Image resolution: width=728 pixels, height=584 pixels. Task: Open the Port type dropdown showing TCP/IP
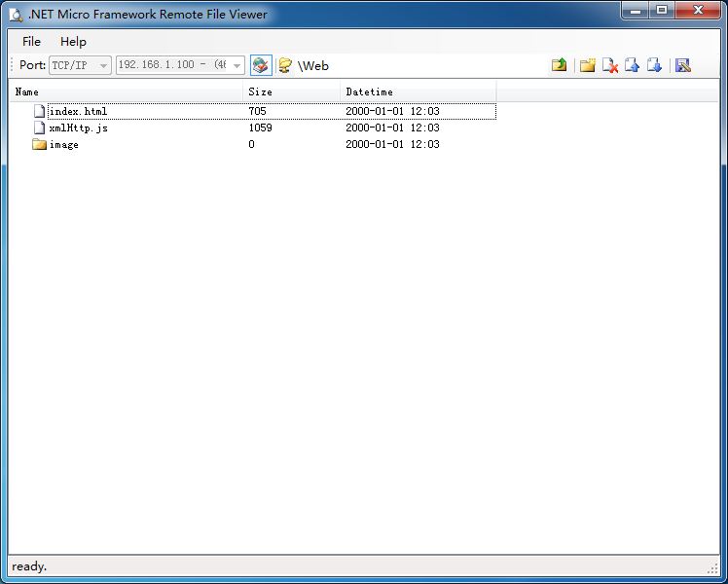80,65
